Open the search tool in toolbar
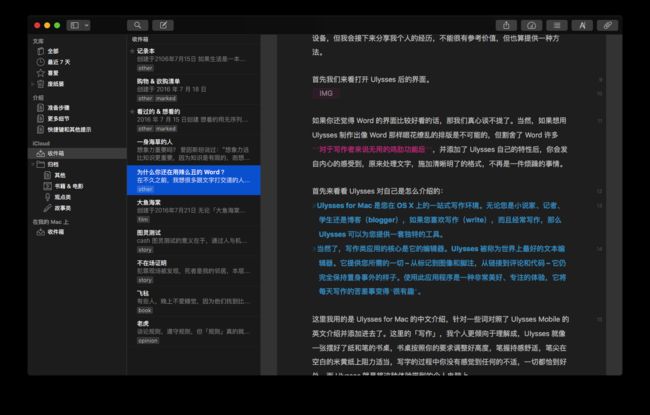 pos(137,25)
